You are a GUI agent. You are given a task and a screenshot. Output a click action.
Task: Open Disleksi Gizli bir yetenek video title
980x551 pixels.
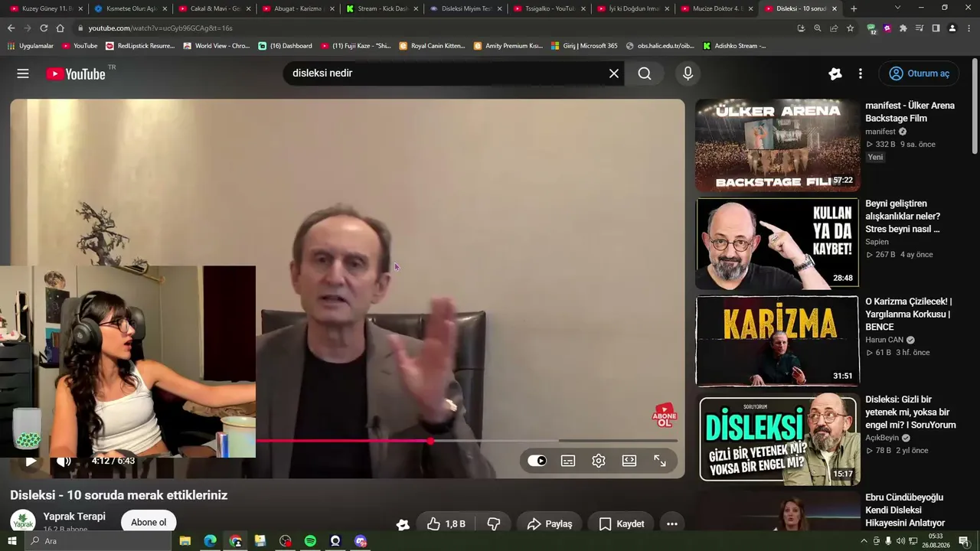(910, 412)
